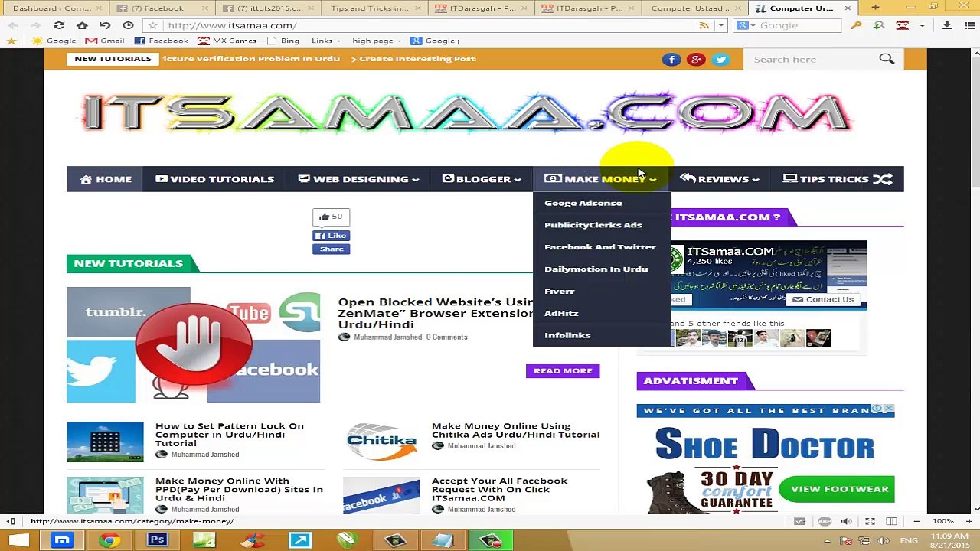Select Googe Adsense from Make Money menu
Image resolution: width=980 pixels, height=551 pixels.
click(583, 203)
